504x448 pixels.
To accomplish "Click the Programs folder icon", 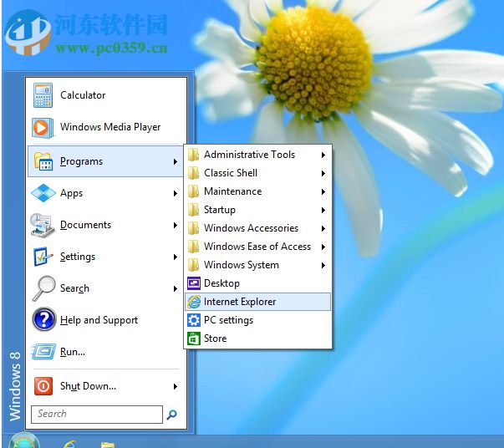I will tap(43, 161).
